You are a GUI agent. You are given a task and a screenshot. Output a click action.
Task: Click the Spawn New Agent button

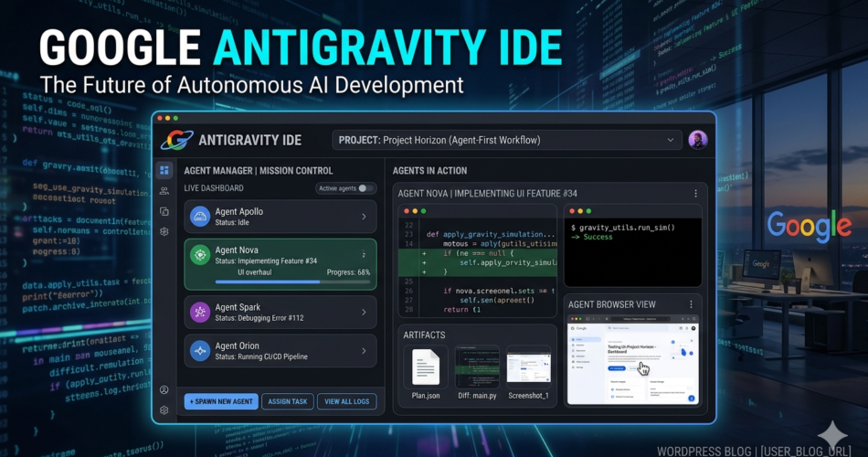click(x=220, y=401)
